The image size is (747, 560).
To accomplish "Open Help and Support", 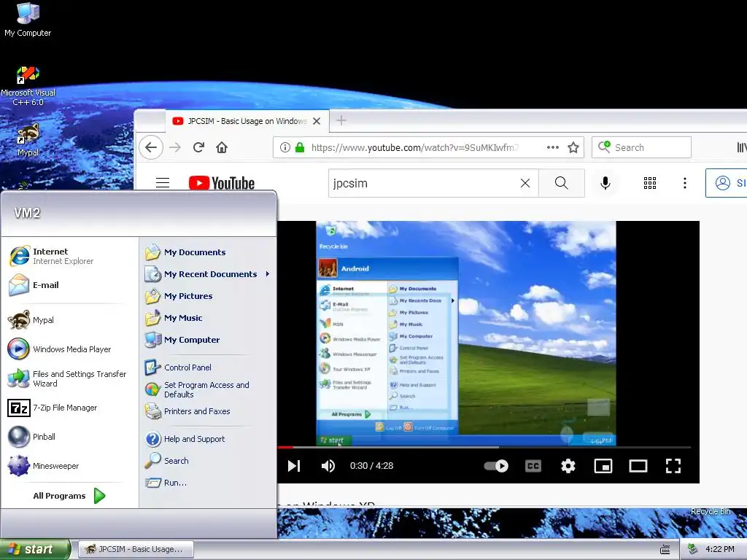I will 185,439.
